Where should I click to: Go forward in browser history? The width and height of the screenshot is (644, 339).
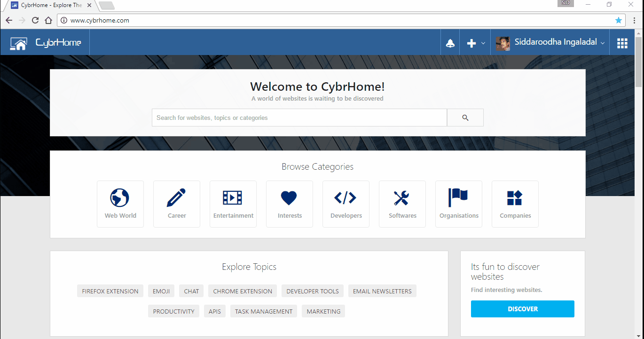click(22, 20)
